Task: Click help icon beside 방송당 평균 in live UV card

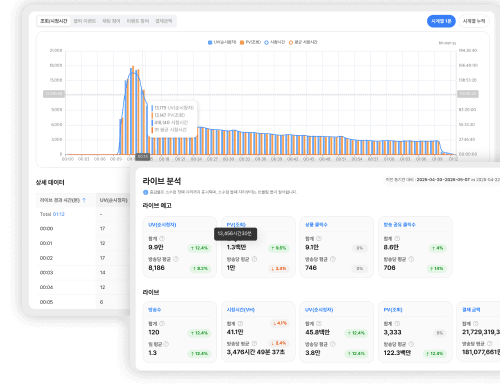Action: point(333,344)
